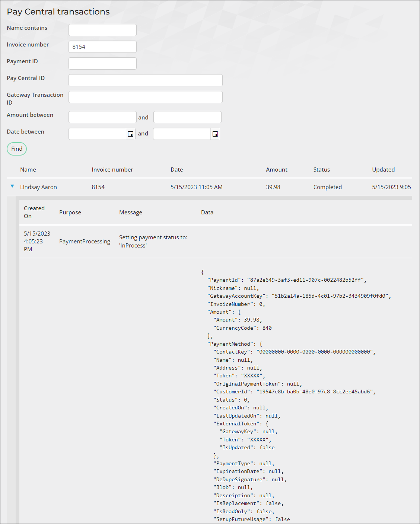
Task: Select the 5/15/2023 4:05:23 PM created cell
Action: pos(37,242)
